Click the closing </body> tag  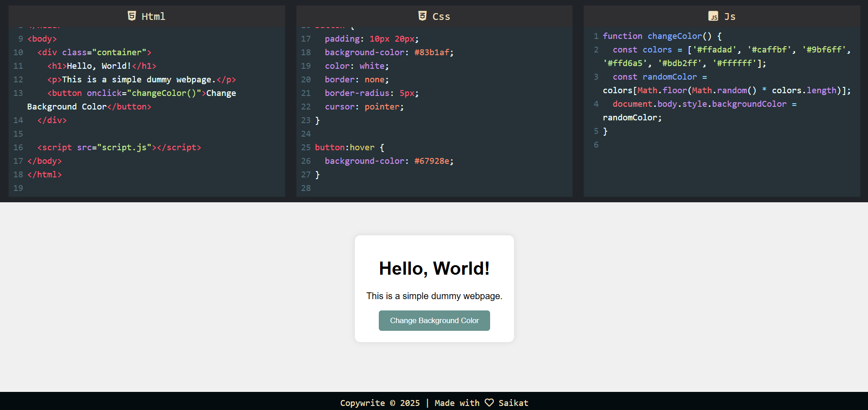(44, 161)
